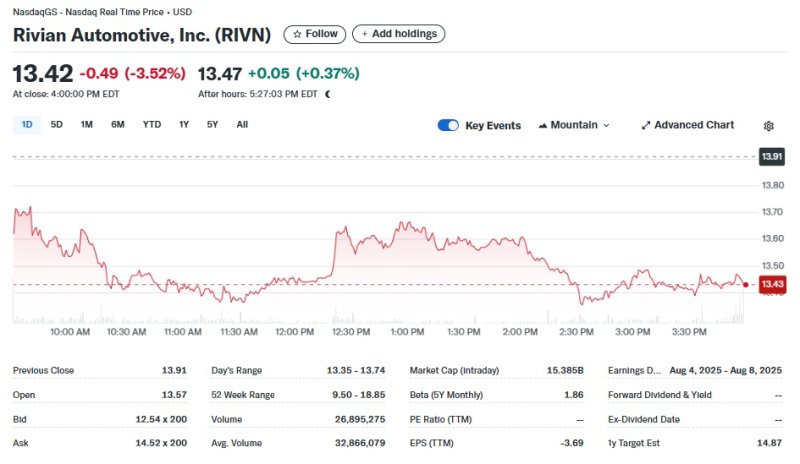This screenshot has height=464, width=800.
Task: Select the 1M chart range
Action: pyautogui.click(x=87, y=125)
